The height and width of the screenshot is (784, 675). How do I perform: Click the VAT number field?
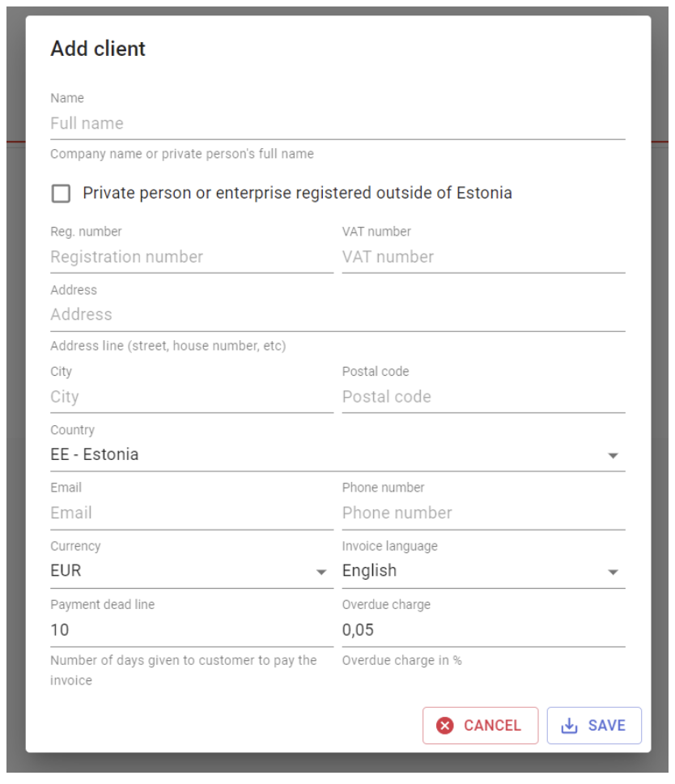(484, 257)
